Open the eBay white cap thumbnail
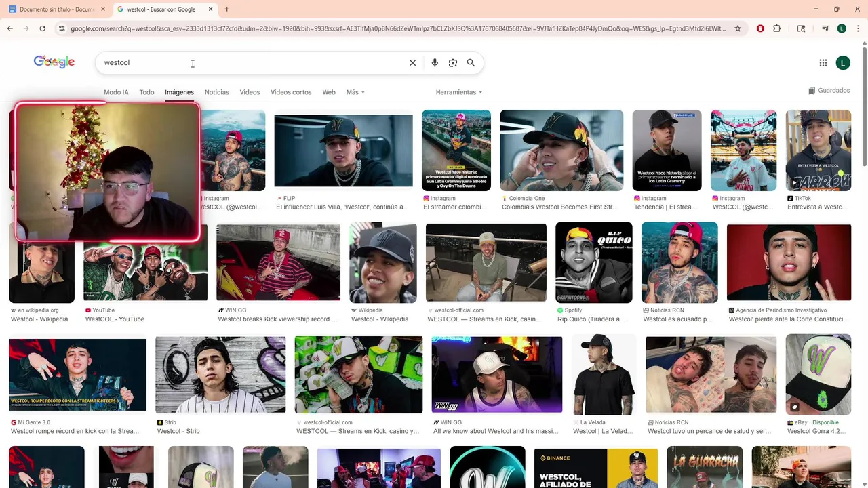The image size is (868, 488). pyautogui.click(x=818, y=374)
